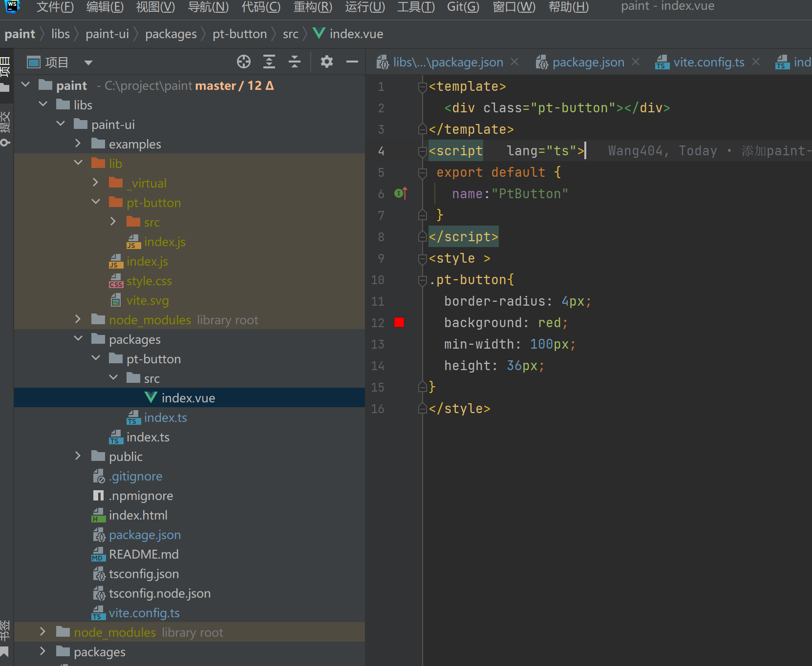This screenshot has height=666, width=812.
Task: Close the vite.config.ts editor tab
Action: click(x=756, y=62)
